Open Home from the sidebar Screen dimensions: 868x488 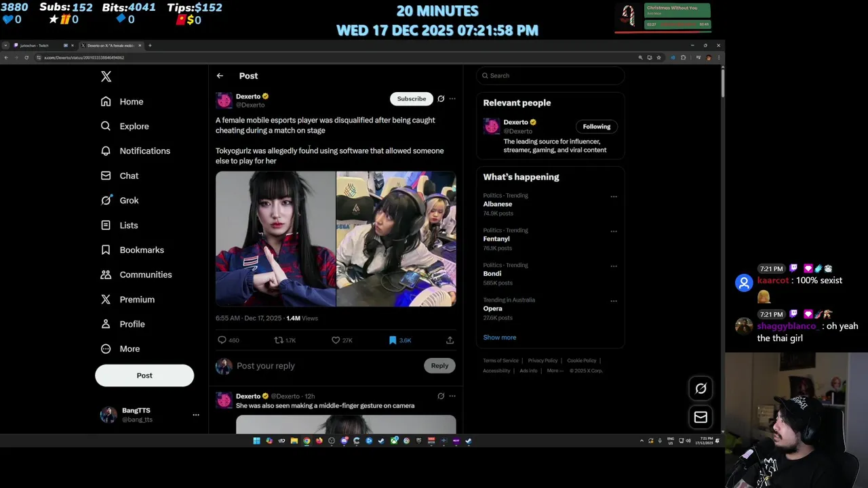[x=122, y=102]
